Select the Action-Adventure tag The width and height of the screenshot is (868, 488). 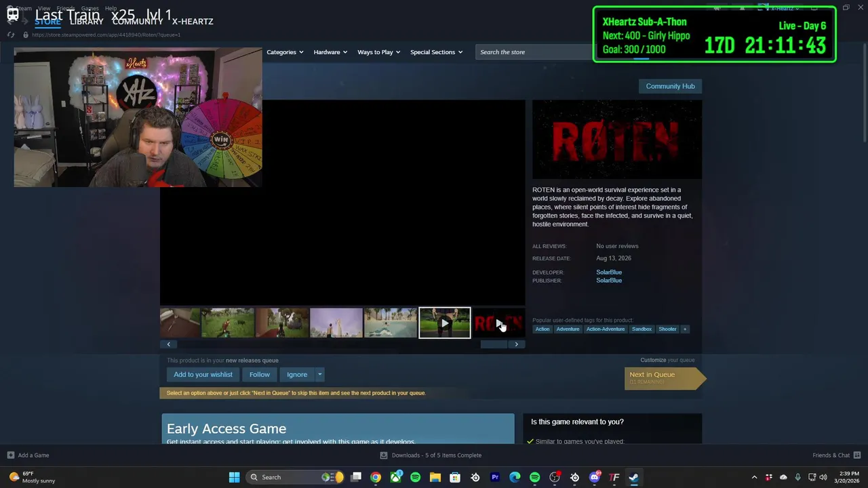coord(606,329)
